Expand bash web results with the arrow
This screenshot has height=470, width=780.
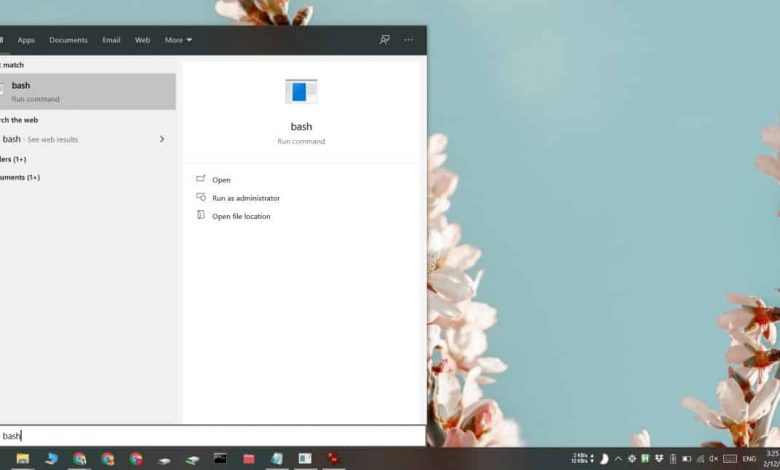pos(162,139)
